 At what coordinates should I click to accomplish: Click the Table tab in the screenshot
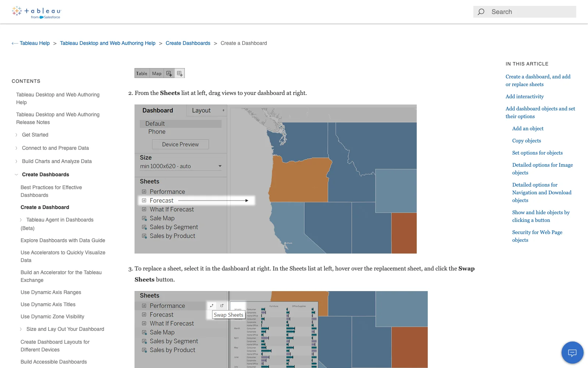[142, 73]
